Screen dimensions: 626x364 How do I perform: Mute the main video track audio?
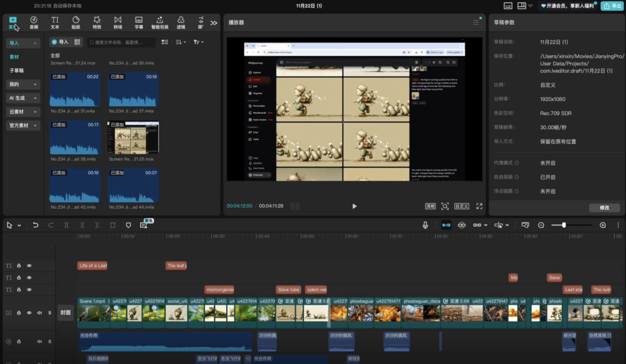click(39, 312)
